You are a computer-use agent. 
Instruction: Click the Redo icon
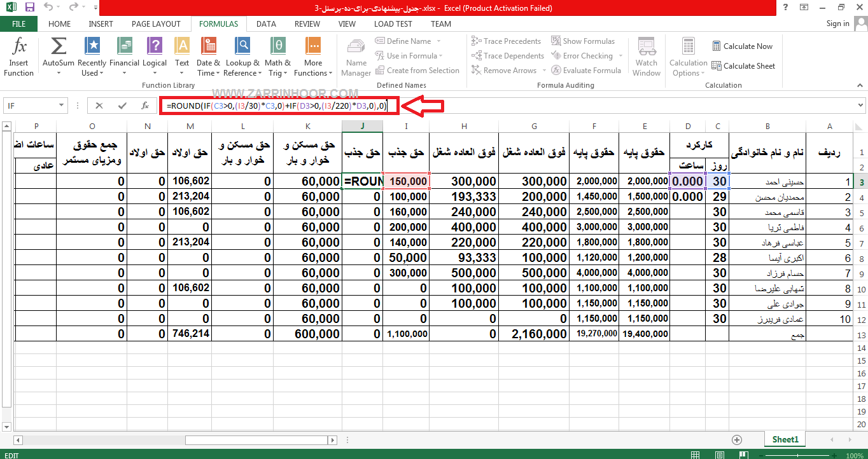73,8
